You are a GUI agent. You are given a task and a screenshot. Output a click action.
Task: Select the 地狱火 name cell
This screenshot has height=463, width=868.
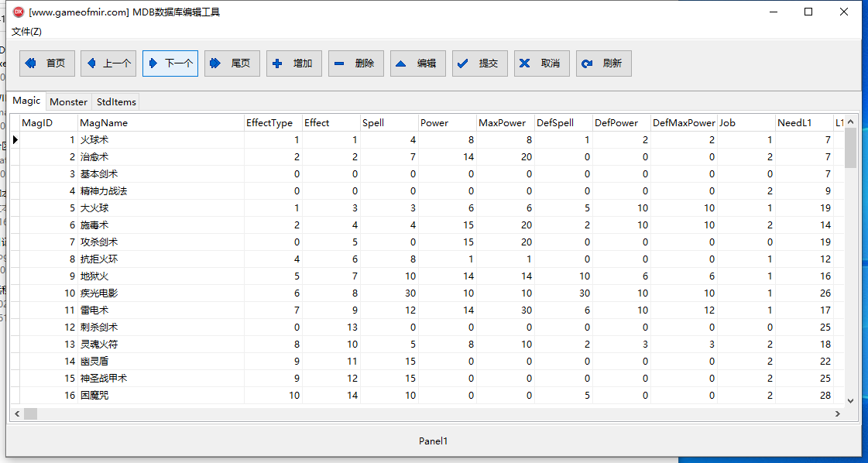(161, 276)
